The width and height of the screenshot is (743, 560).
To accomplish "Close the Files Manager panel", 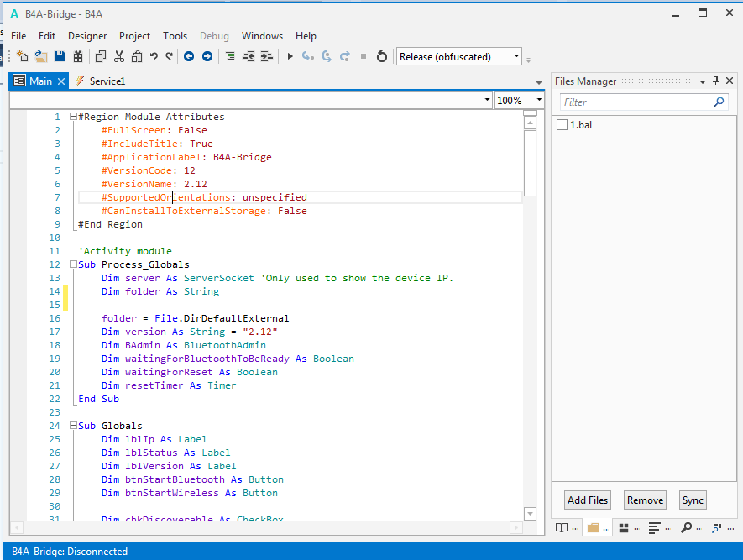I will pyautogui.click(x=730, y=81).
